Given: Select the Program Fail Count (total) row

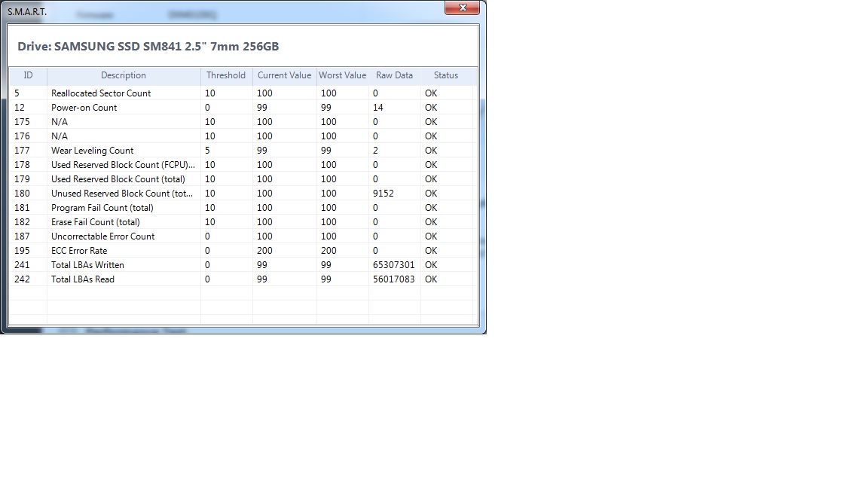Looking at the screenshot, I should click(242, 208).
